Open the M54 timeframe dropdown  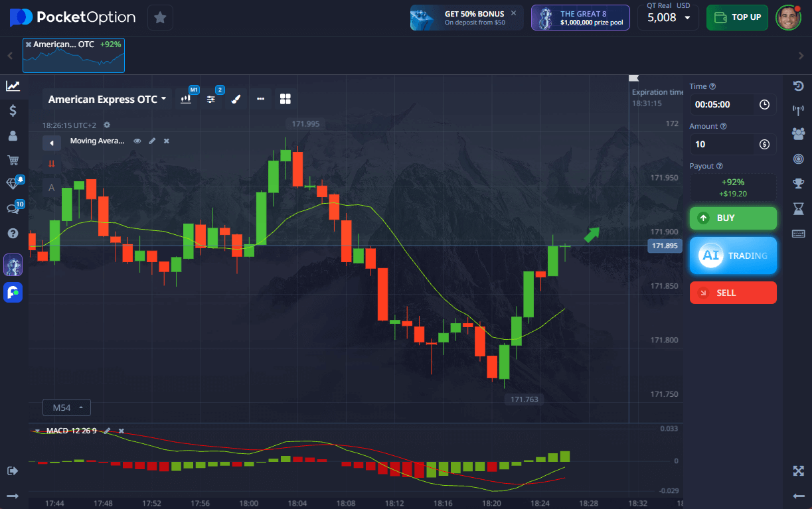point(66,407)
